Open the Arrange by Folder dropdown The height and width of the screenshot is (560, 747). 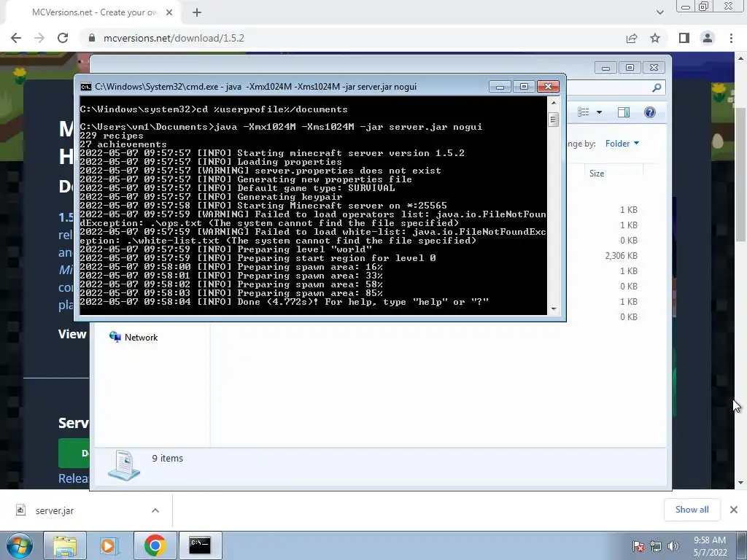point(622,144)
